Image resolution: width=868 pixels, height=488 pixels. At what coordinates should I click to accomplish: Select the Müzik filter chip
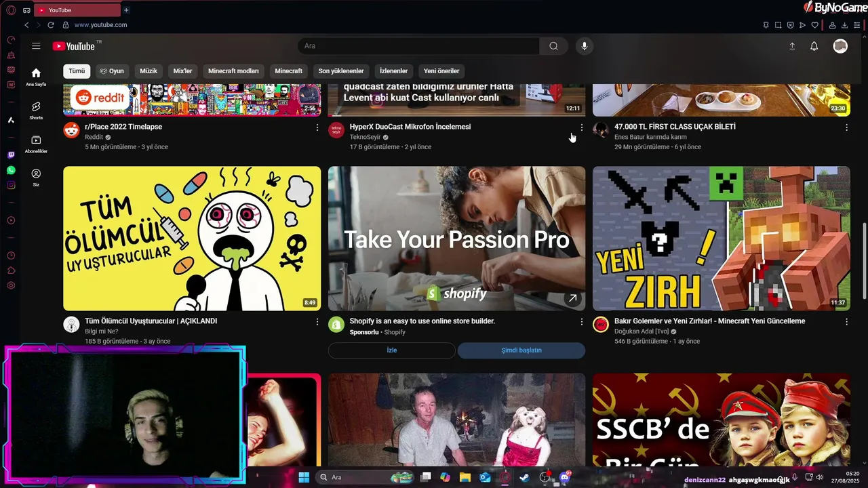(x=149, y=71)
